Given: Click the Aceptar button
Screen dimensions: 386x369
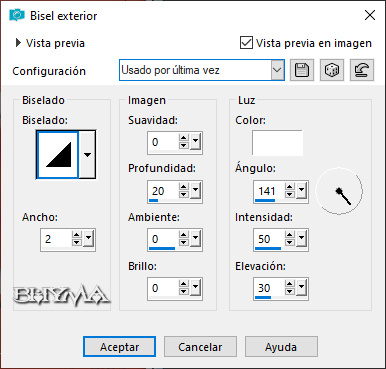Looking at the screenshot, I should click(119, 347).
